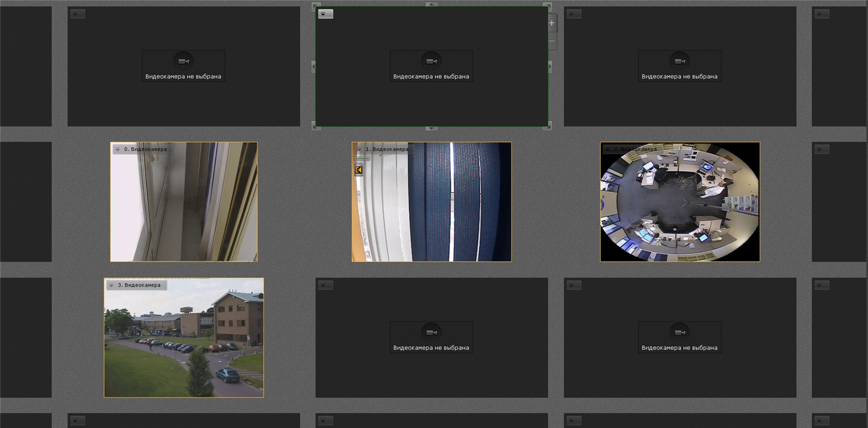Open the dropdown of '3. Видеокамера' tile
This screenshot has width=868, height=428.
pyautogui.click(x=111, y=285)
